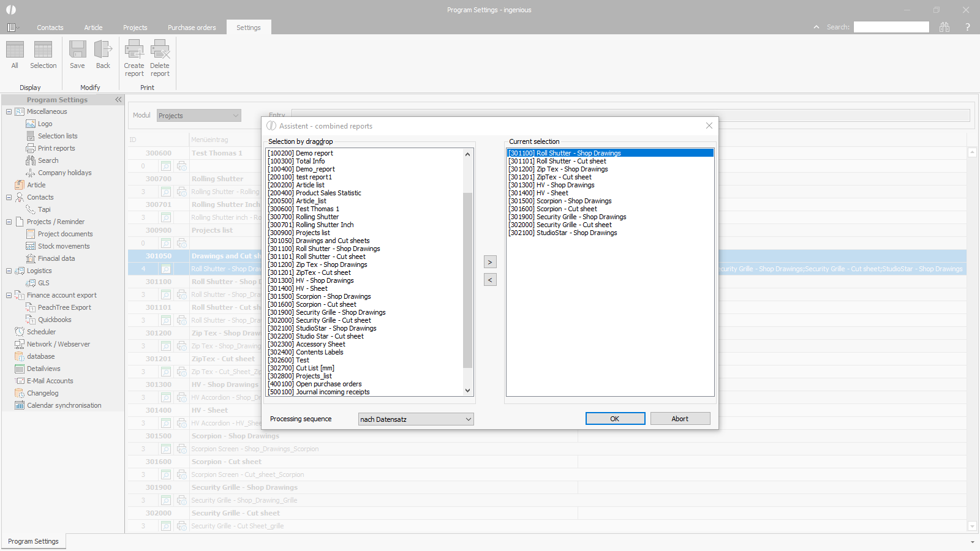Open the Processing sequence dropdown
This screenshot has height=551, width=980.
[416, 419]
